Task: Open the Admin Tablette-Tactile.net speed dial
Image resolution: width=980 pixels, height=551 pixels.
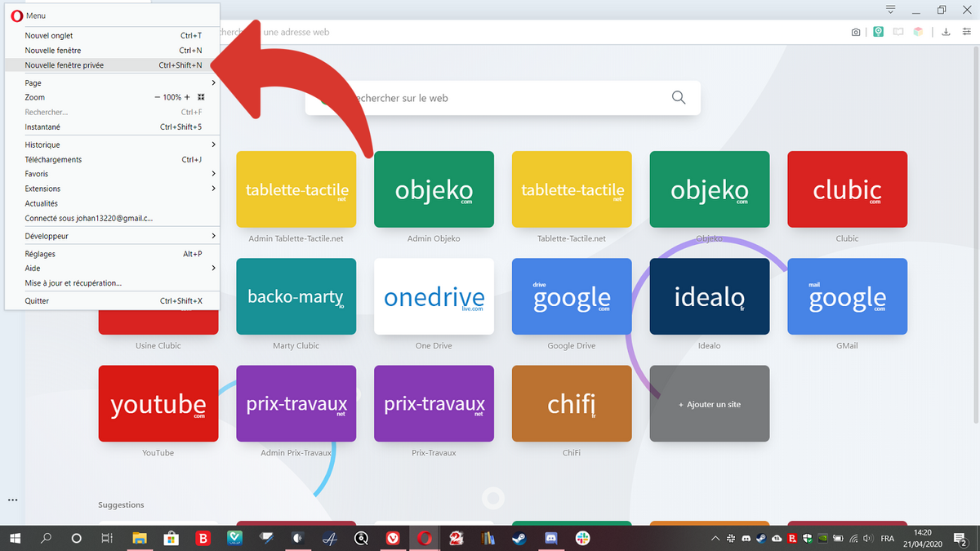Action: tap(296, 189)
